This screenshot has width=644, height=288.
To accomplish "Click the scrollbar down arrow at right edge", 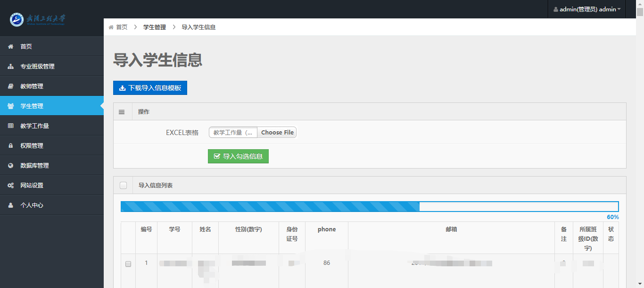I will (640, 284).
